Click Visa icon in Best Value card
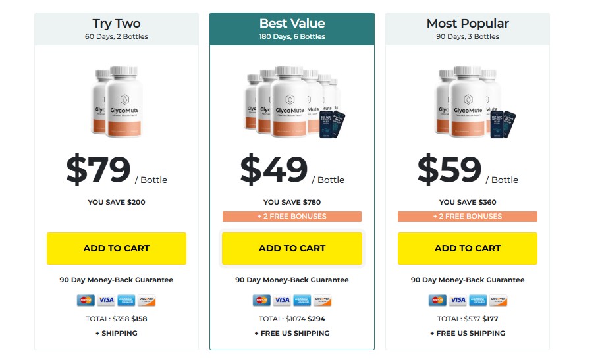600x364 pixels. tap(282, 301)
